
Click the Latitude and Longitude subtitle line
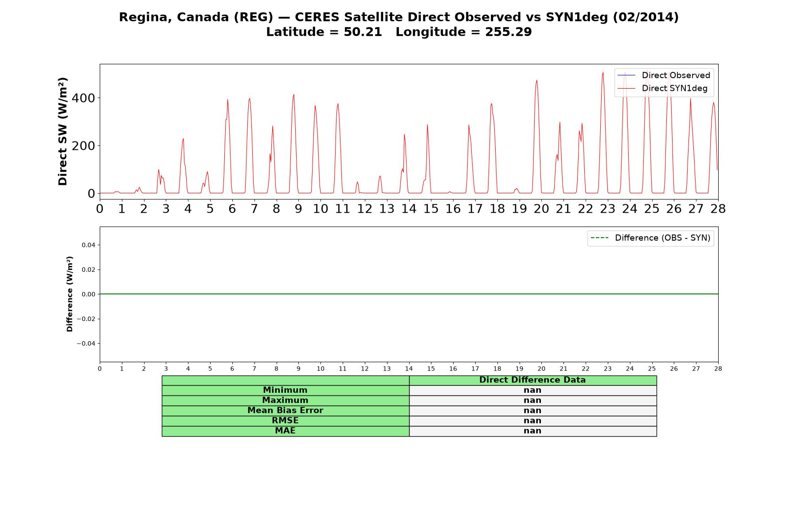click(399, 32)
